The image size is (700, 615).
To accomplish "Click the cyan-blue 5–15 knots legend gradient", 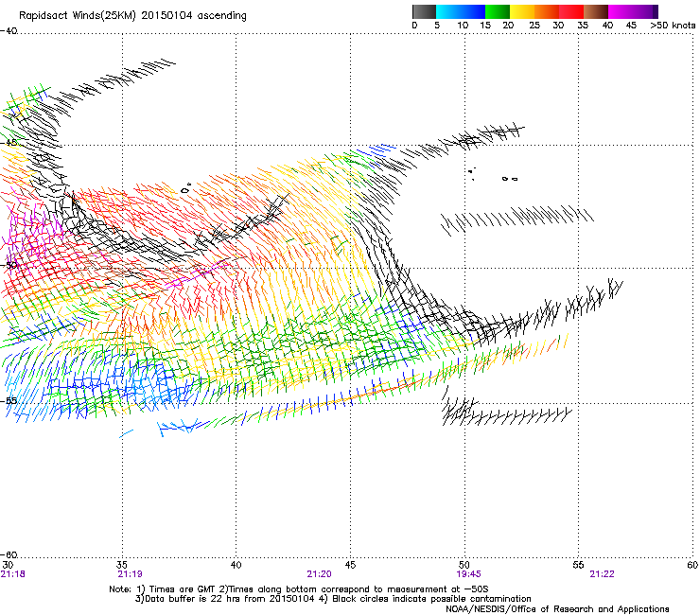I will (x=461, y=11).
